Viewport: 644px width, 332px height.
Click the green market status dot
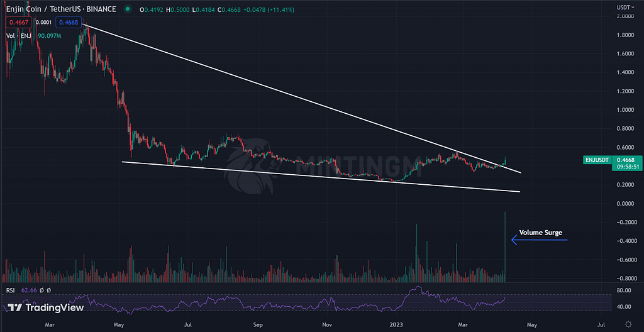pyautogui.click(x=128, y=9)
